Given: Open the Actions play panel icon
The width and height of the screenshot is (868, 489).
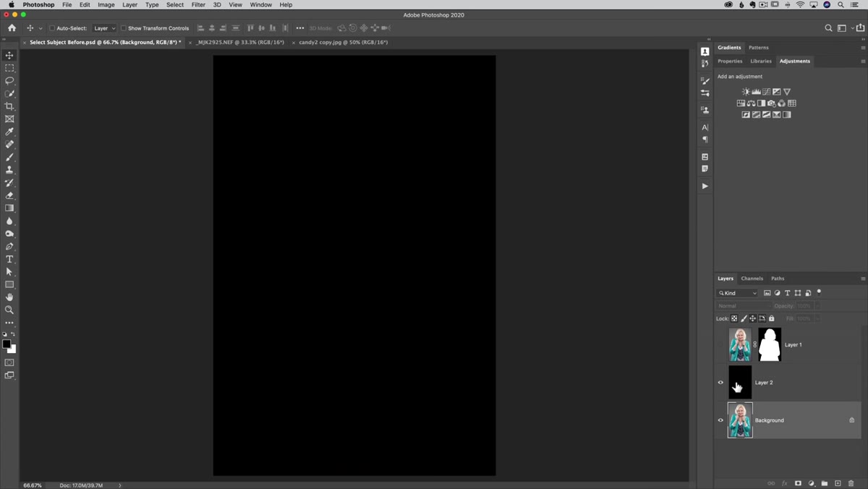Looking at the screenshot, I should point(705,186).
